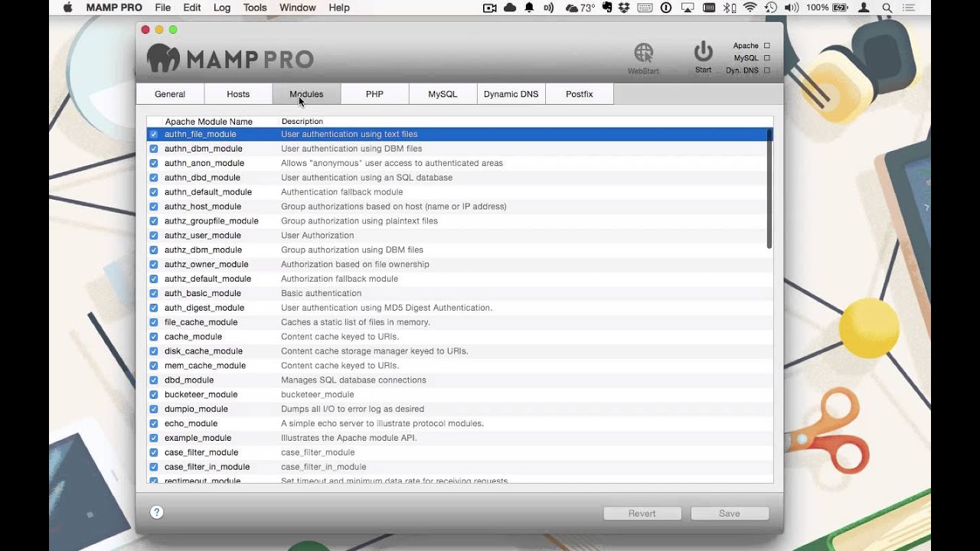Toggle the echo_module checkbox
The width and height of the screenshot is (980, 551).
coord(154,423)
